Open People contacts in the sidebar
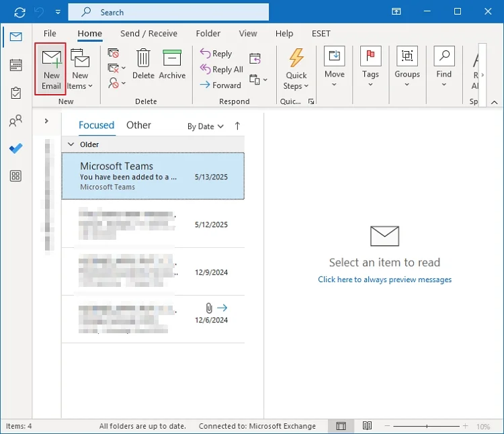Image resolution: width=504 pixels, height=434 pixels. tap(15, 121)
